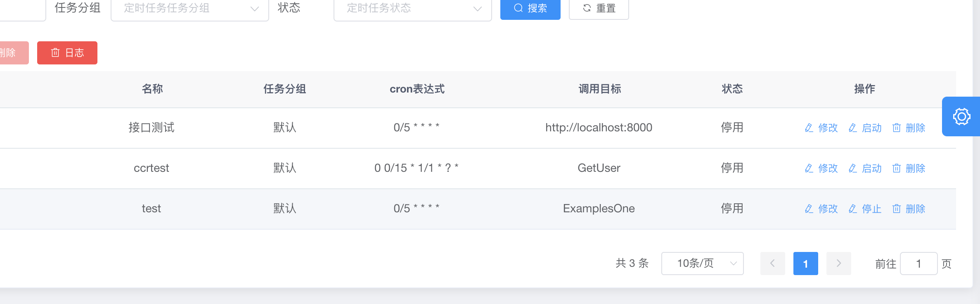Open the settings gear panel
This screenshot has width=980, height=304.
tap(961, 116)
